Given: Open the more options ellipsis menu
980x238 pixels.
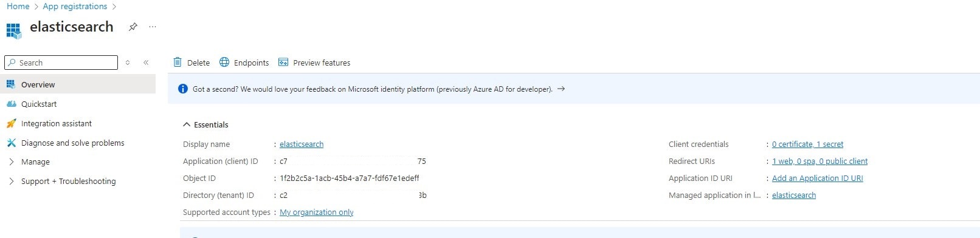Looking at the screenshot, I should click(x=153, y=27).
